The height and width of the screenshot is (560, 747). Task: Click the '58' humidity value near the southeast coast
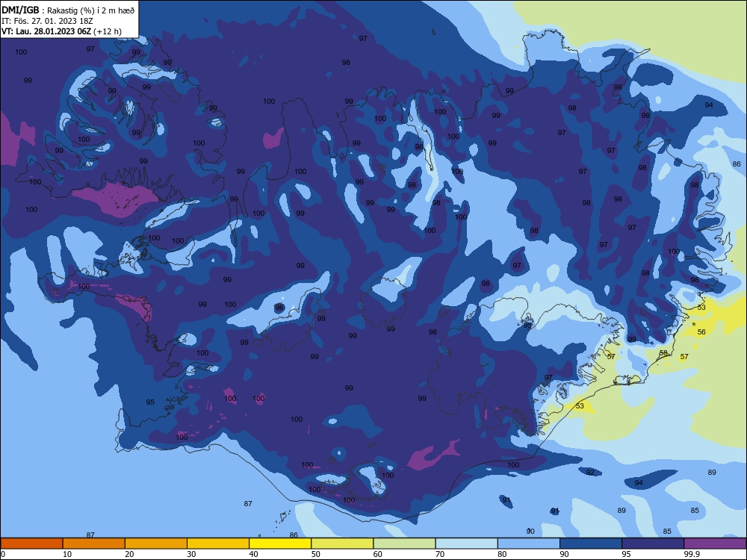(663, 353)
